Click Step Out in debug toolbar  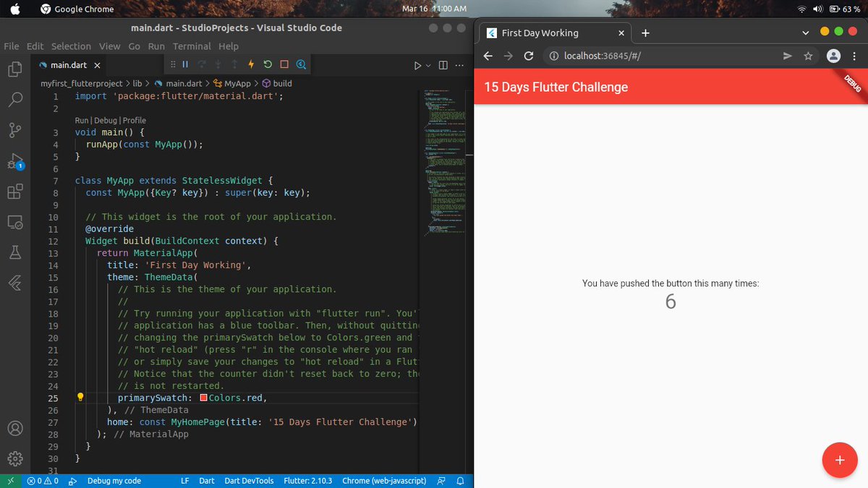pyautogui.click(x=234, y=64)
